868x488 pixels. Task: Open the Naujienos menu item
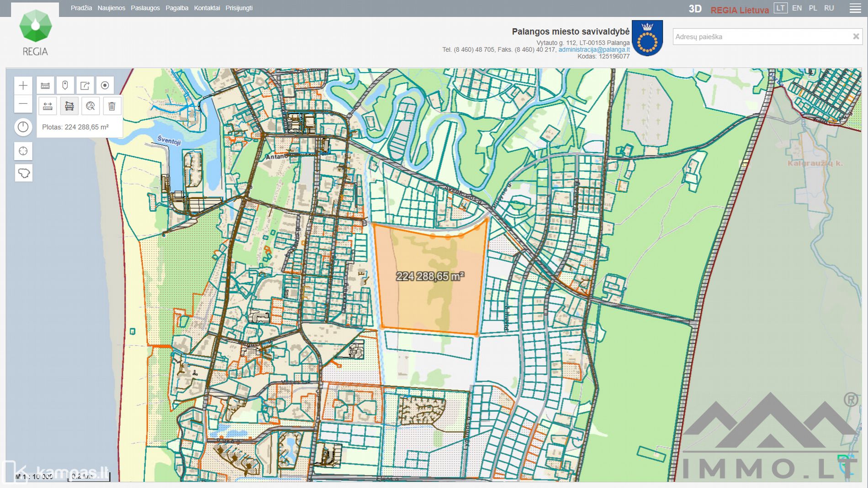coord(111,8)
